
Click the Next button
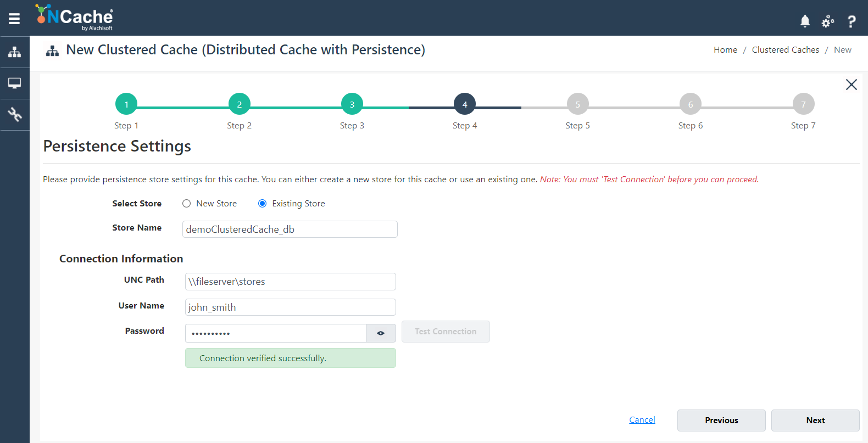coord(815,420)
